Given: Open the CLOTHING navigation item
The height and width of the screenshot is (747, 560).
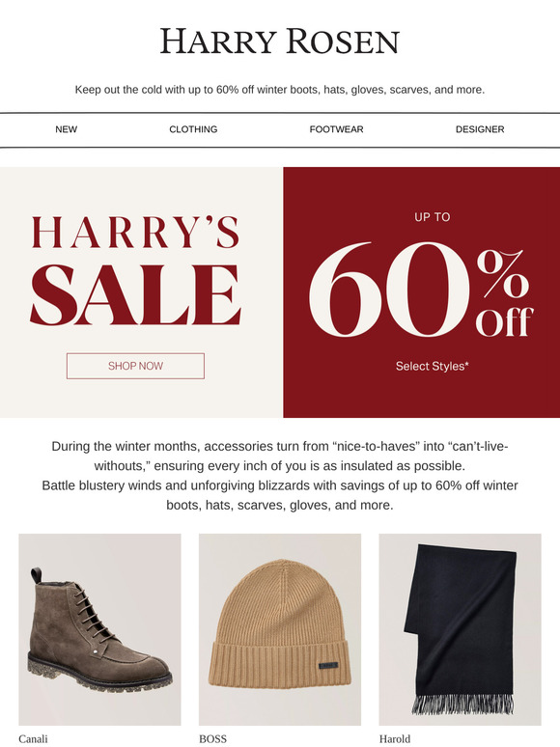Looking at the screenshot, I should click(193, 129).
